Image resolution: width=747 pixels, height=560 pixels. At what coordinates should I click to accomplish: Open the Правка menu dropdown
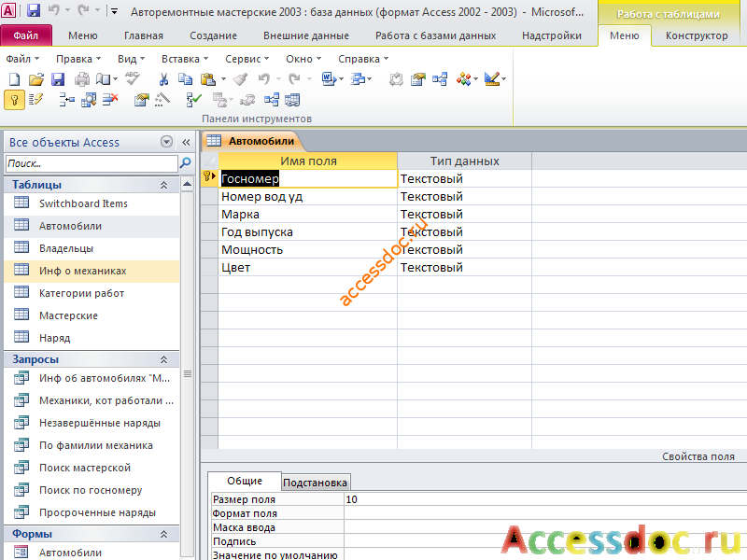tap(78, 59)
